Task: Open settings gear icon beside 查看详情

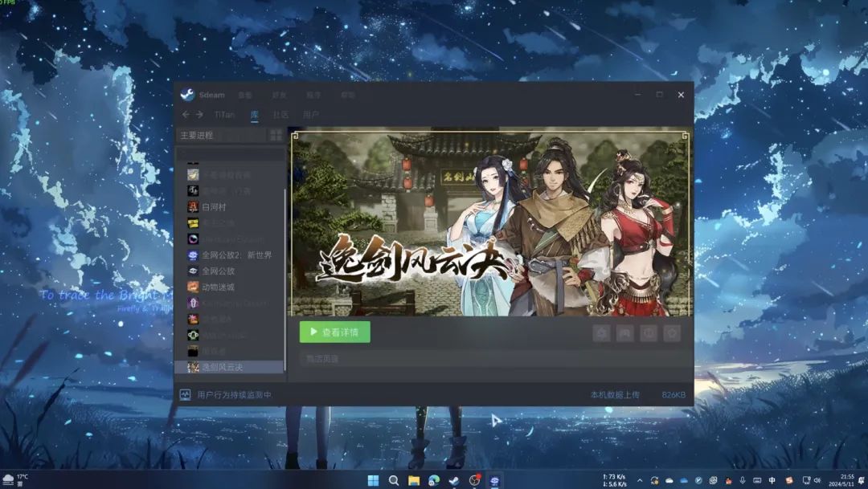Action: [x=601, y=333]
